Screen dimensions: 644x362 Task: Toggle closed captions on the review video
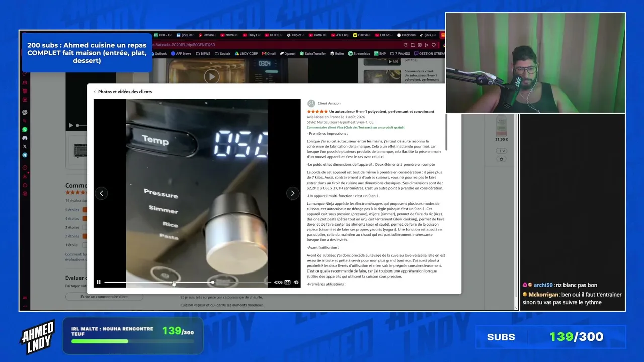[287, 282]
